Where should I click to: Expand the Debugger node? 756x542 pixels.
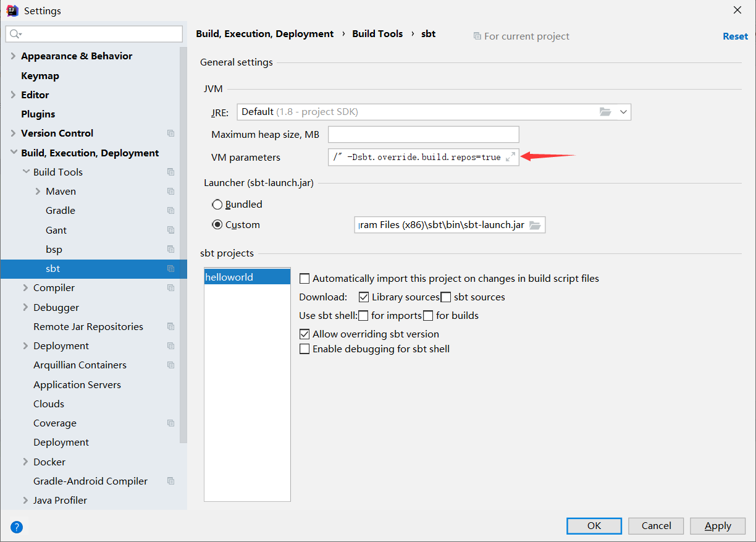point(25,308)
